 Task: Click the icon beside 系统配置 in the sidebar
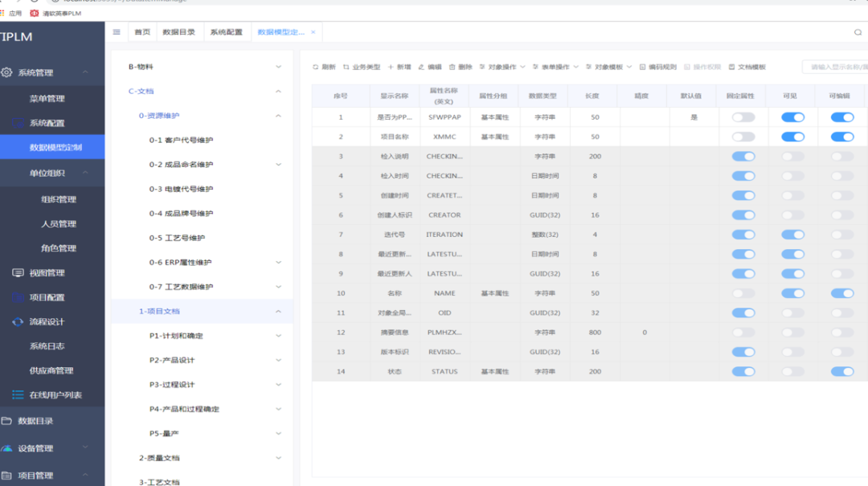pos(18,123)
